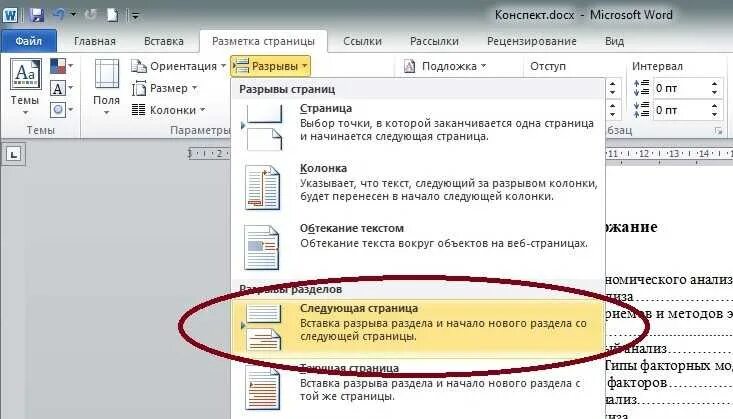Image resolution: width=733 pixels, height=419 pixels.
Task: Click the horizontal ruler
Action: point(459,153)
